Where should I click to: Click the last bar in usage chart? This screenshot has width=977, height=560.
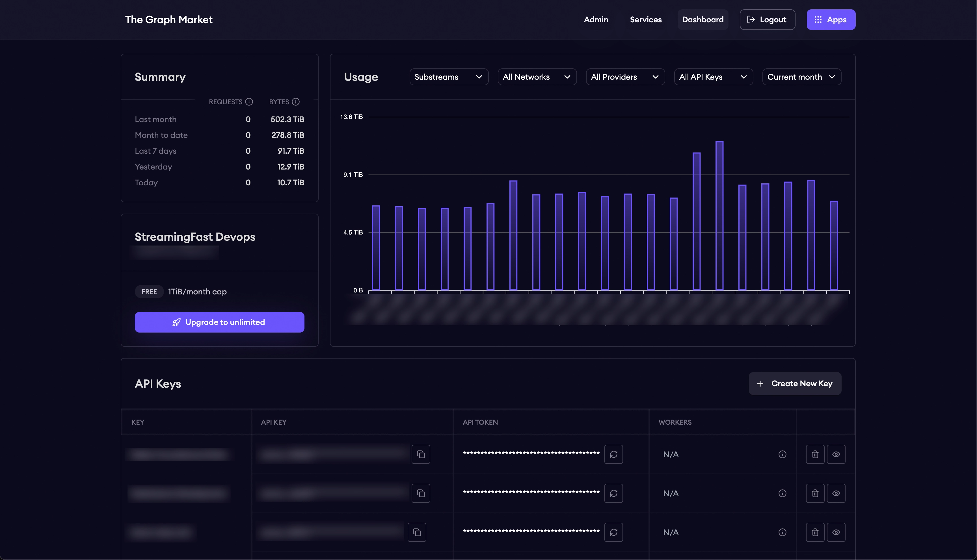834,246
